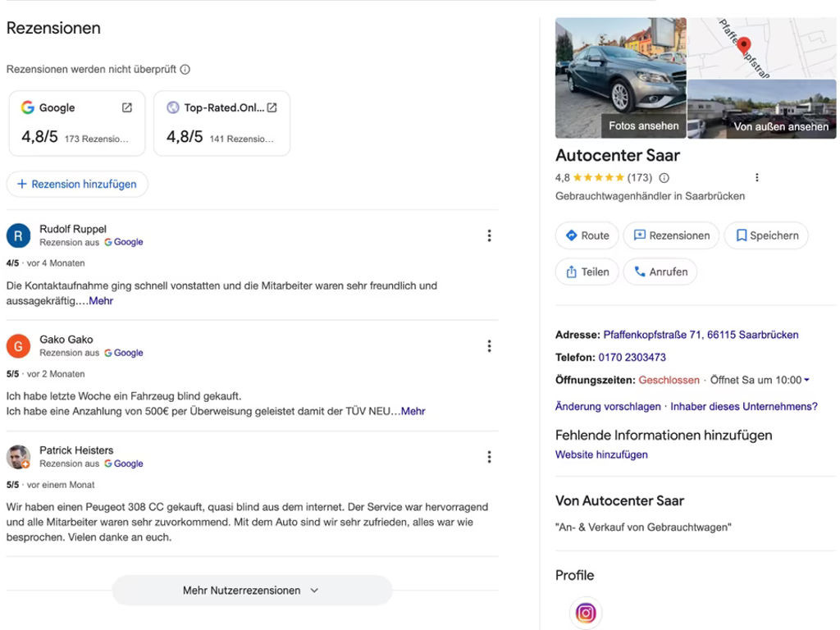This screenshot has width=840, height=630.
Task: Click the Top-Rated.Online logo icon
Action: (x=172, y=107)
